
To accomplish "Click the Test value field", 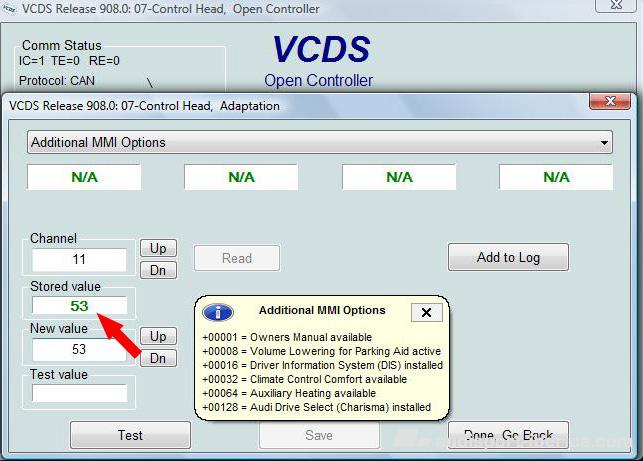I will pyautogui.click(x=79, y=393).
